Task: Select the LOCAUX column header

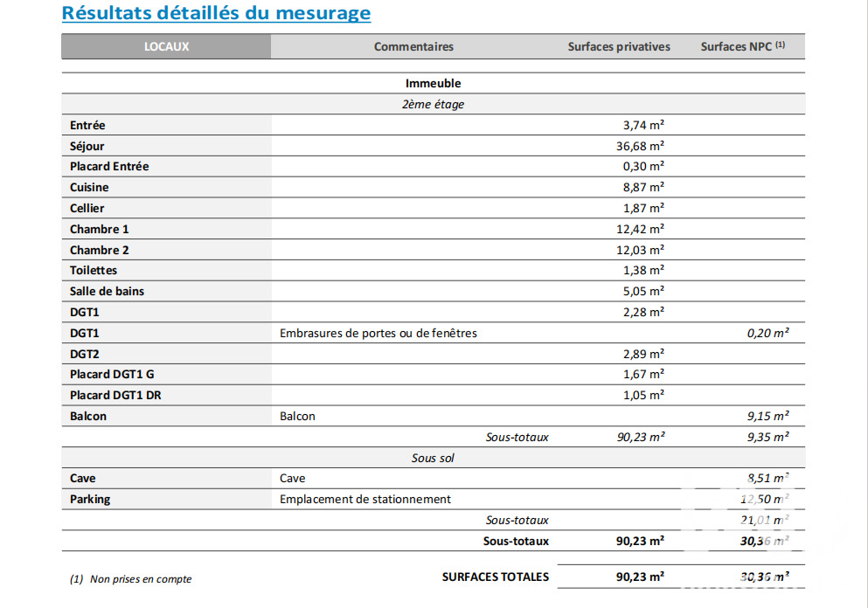Action: 166,46
